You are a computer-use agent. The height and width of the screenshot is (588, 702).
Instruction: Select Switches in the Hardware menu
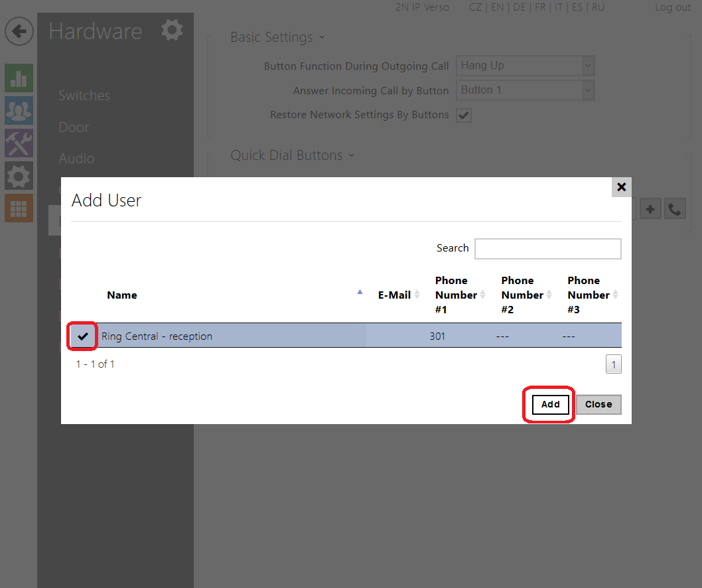(84, 96)
